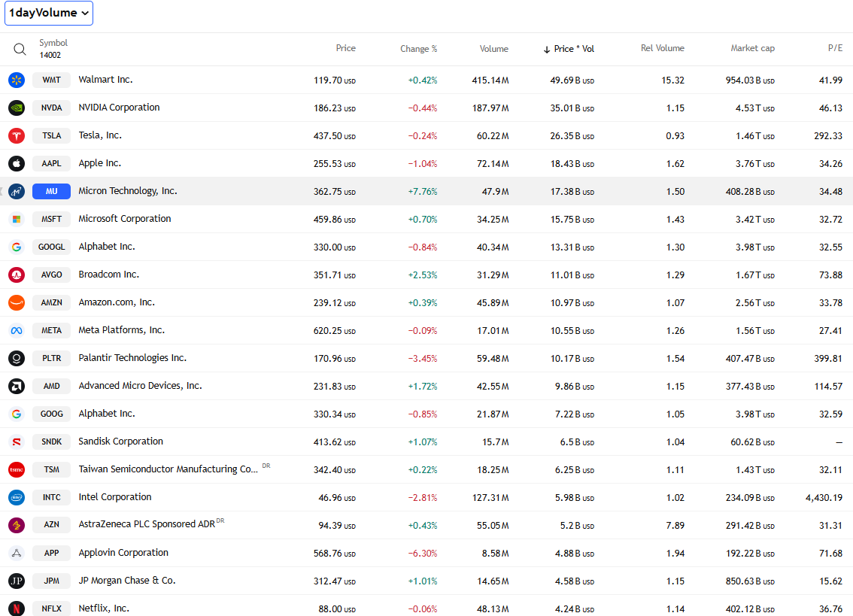The image size is (853, 616).
Task: Click the Intel logo icon
Action: pos(17,497)
